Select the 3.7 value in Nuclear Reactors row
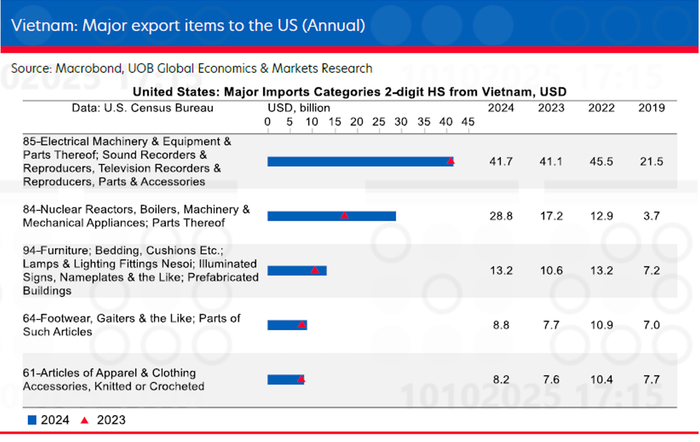 tap(651, 216)
